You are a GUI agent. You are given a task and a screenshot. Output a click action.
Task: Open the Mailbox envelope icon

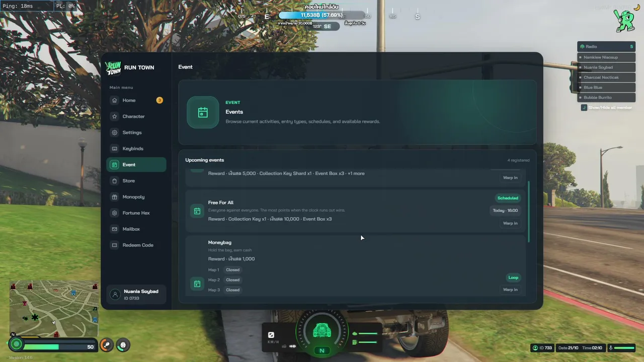coord(115,229)
